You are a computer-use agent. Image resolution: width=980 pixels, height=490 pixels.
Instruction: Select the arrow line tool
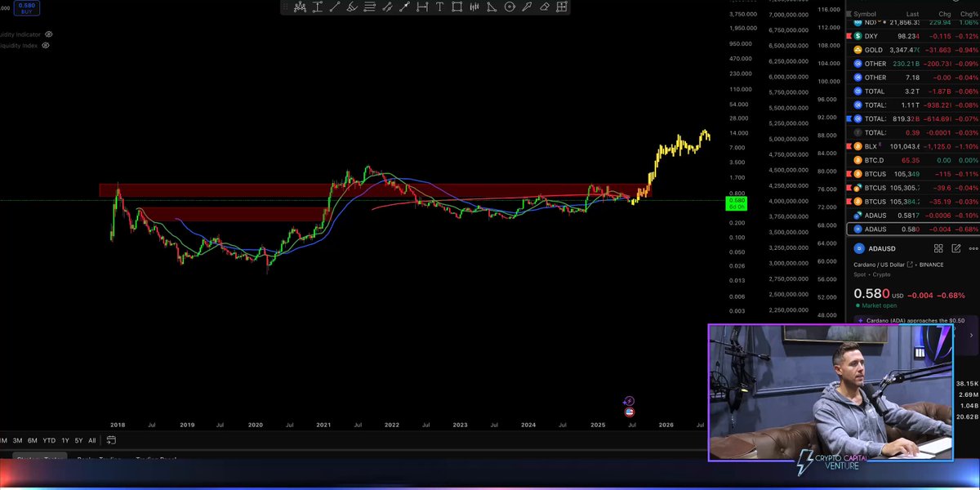(404, 7)
